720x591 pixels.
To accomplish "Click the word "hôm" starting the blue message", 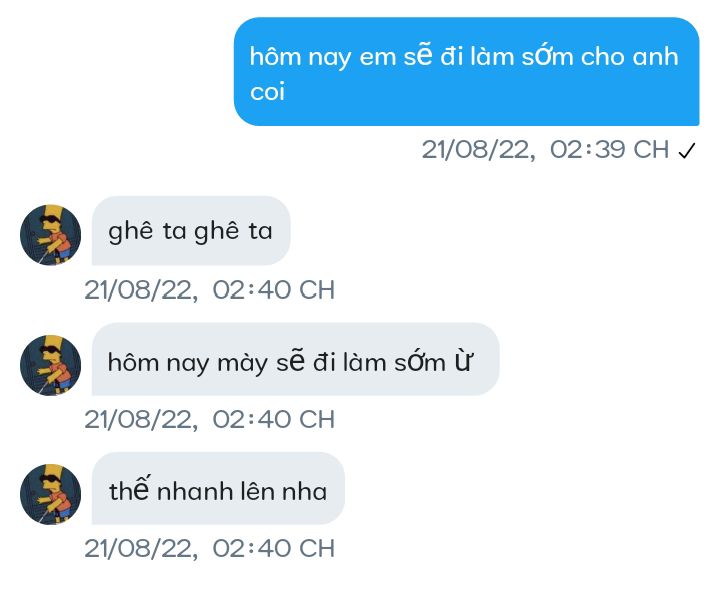I will (x=276, y=57).
